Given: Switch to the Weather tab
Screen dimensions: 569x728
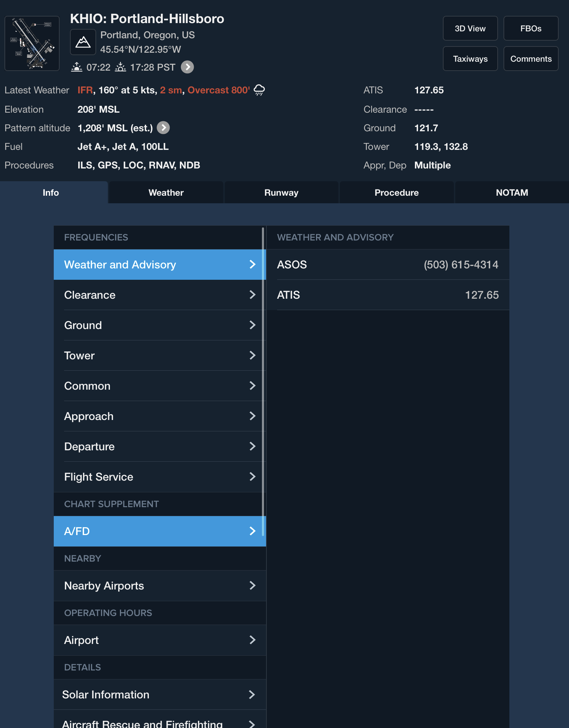Looking at the screenshot, I should point(166,193).
